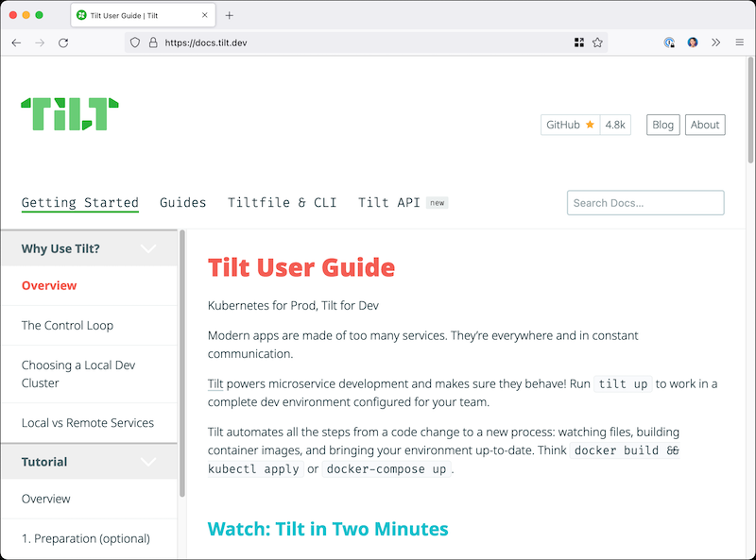The width and height of the screenshot is (756, 560).
Task: Open the red Overview sidebar link
Action: (x=49, y=285)
